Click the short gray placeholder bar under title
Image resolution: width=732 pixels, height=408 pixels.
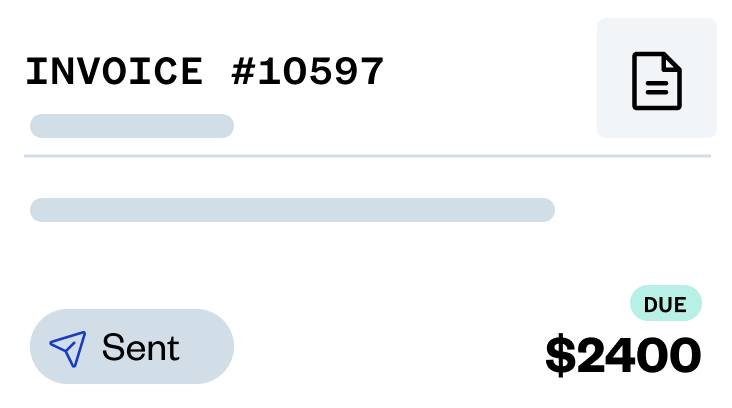point(132,126)
